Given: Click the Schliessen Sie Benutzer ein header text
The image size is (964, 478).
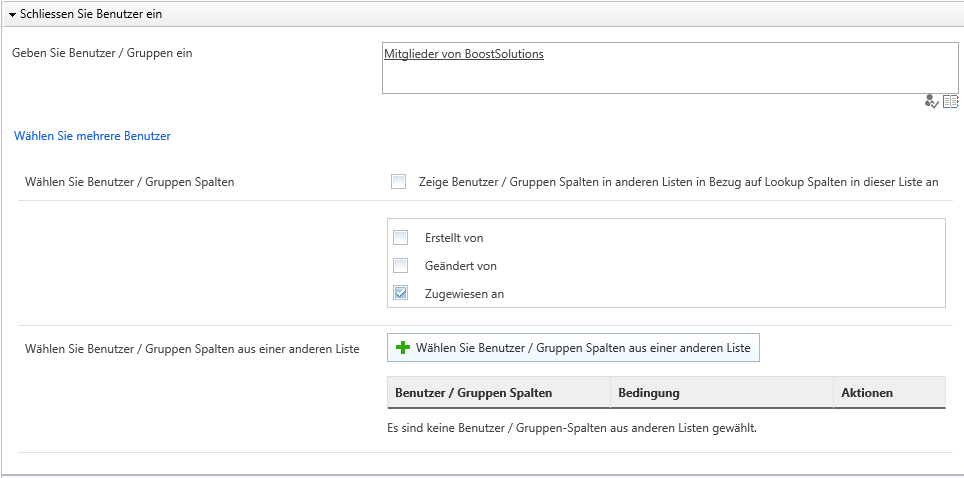Looking at the screenshot, I should pyautogui.click(x=91, y=14).
